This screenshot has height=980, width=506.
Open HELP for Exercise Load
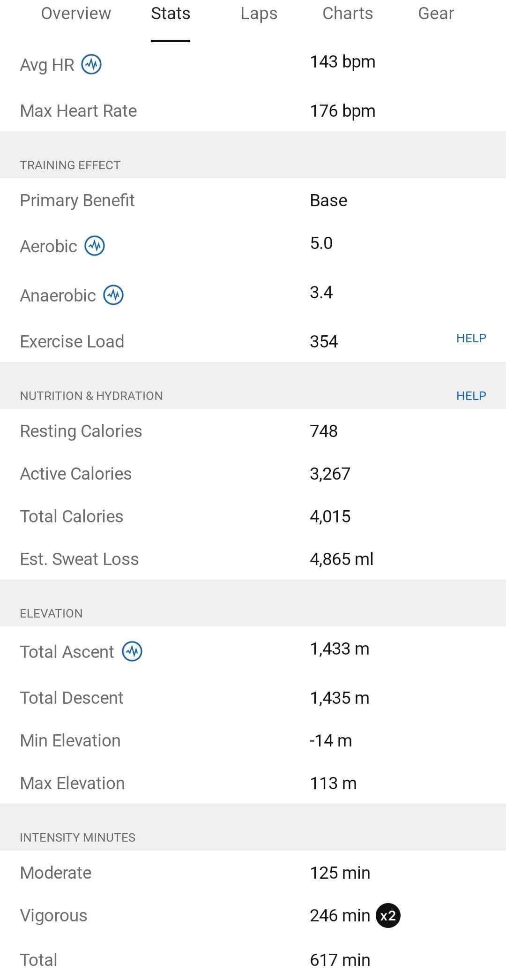[471, 338]
